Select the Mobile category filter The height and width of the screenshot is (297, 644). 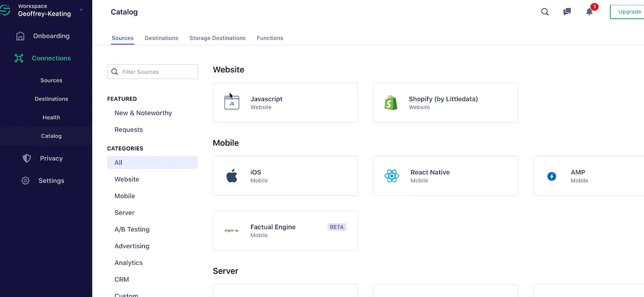[124, 196]
